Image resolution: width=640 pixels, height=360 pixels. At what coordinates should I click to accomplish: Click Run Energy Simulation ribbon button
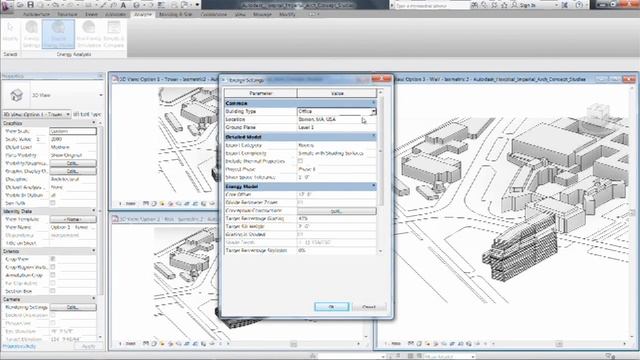click(x=89, y=35)
